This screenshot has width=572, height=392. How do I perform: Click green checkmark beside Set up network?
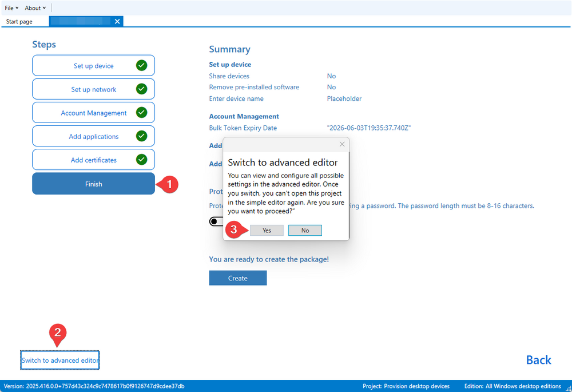[x=141, y=89]
